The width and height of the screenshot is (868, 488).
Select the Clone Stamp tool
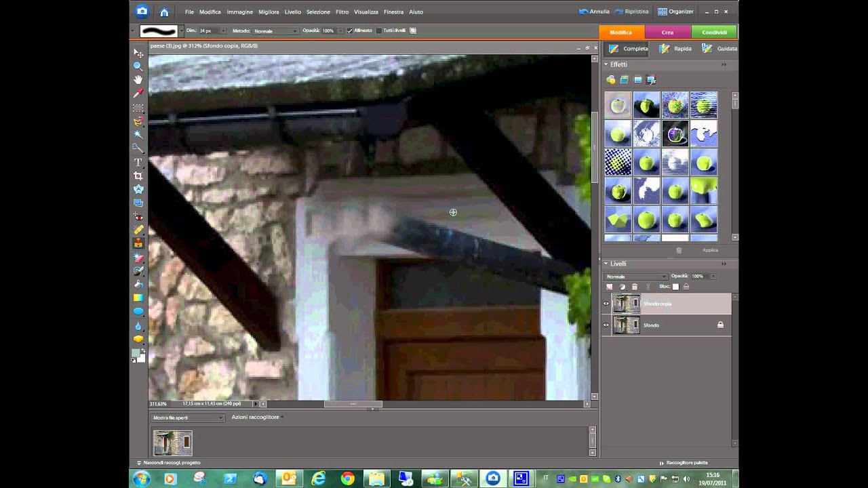tap(138, 243)
